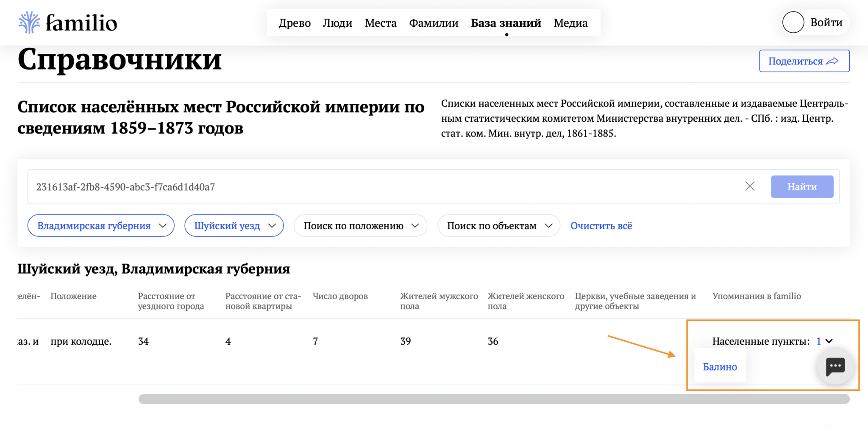Click the Справочники page heading
Image resolution: width=868 pixels, height=429 pixels.
pyautogui.click(x=120, y=58)
